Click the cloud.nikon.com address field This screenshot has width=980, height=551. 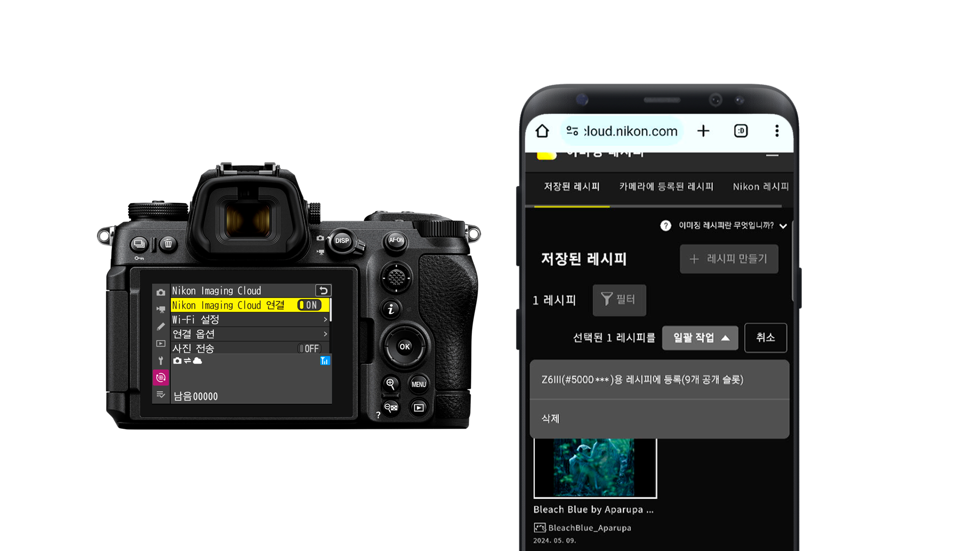622,131
